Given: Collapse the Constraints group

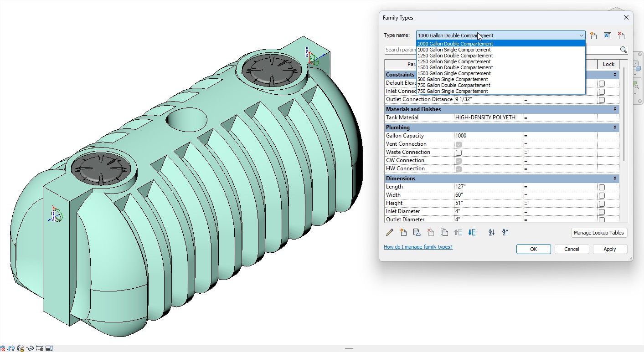Looking at the screenshot, I should click(x=615, y=75).
